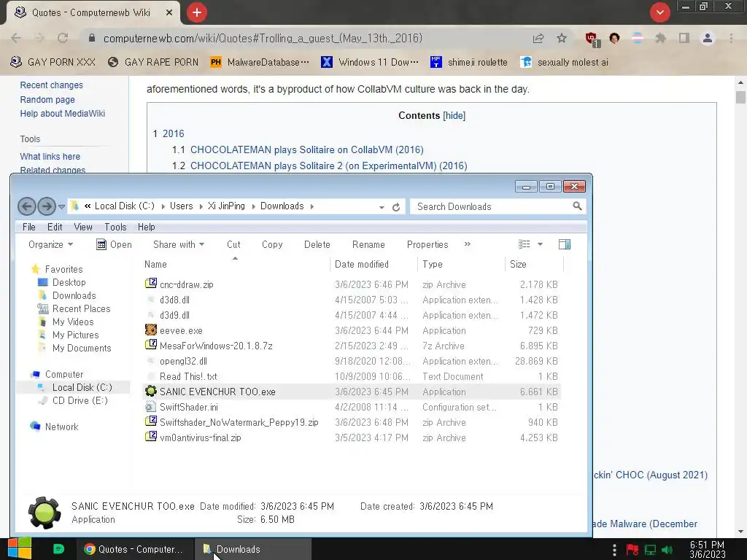Share this page via address bar icon
The height and width of the screenshot is (560, 747).
538,38
